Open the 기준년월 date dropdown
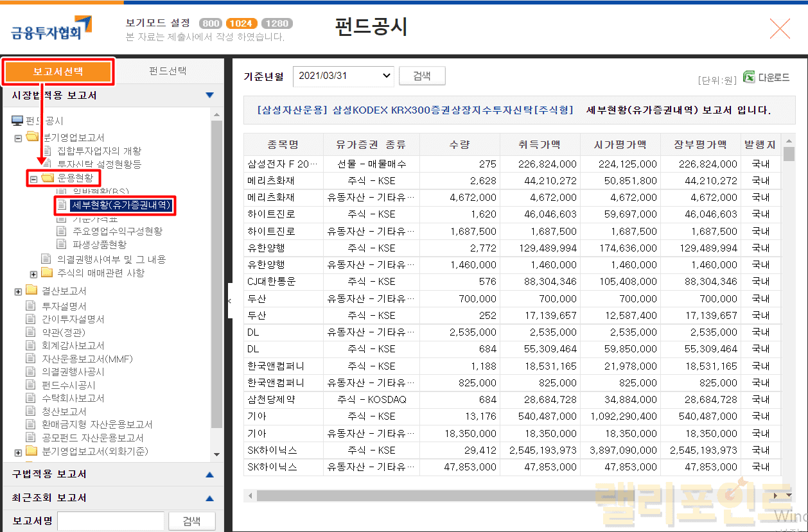Image resolution: width=808 pixels, height=532 pixels. (x=343, y=76)
